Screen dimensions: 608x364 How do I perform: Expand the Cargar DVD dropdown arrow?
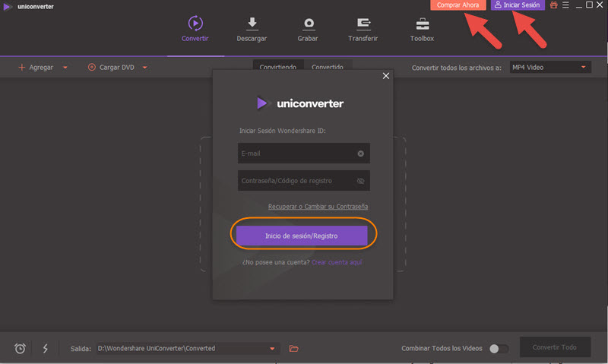(144, 68)
